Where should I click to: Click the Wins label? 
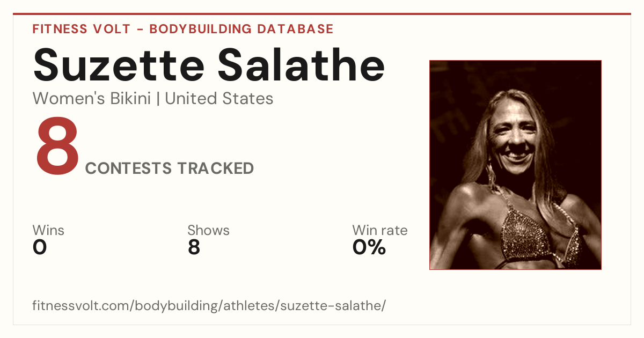coord(48,230)
